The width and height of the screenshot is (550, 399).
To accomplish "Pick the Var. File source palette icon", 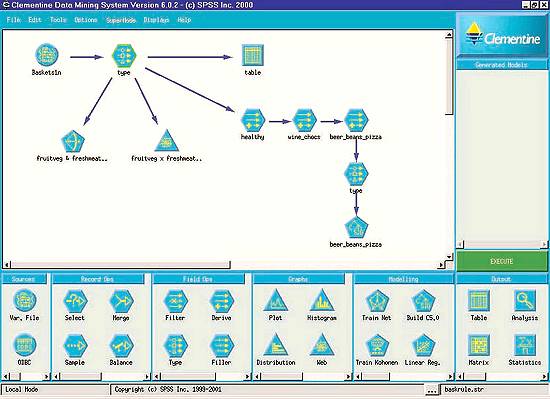I will (x=25, y=300).
